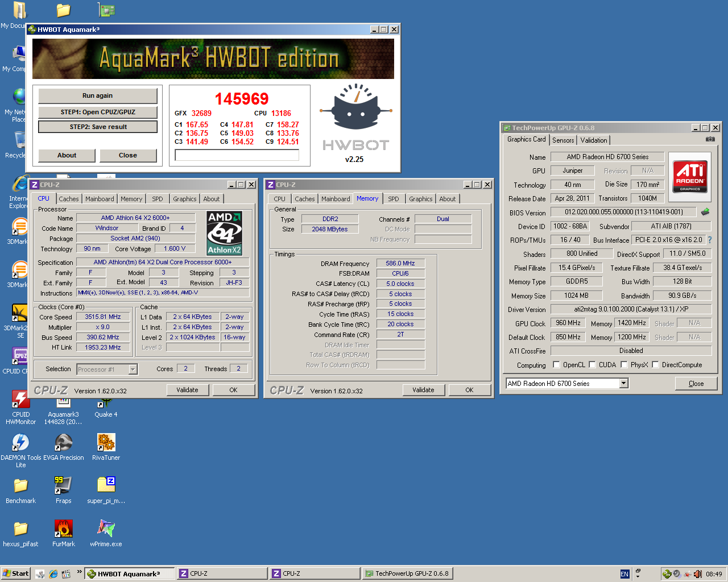Launch FurMark desktop shortcut
Screen dimensions: 728x582
point(63,533)
